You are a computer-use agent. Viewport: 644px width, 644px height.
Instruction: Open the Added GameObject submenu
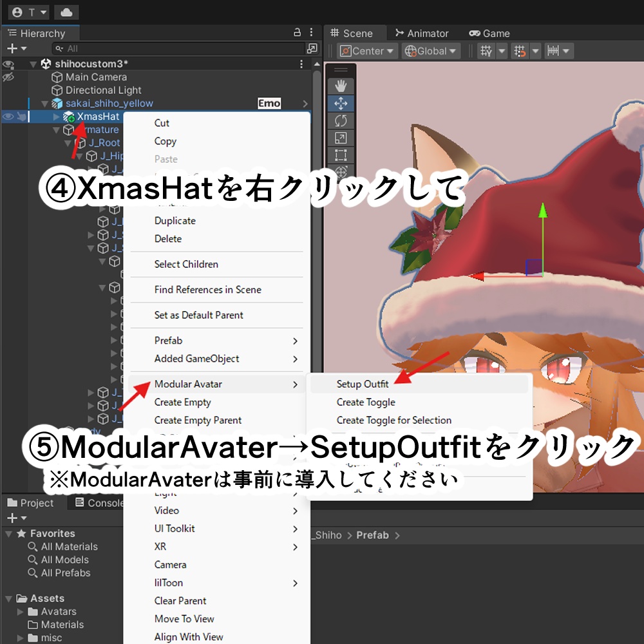pos(217,359)
